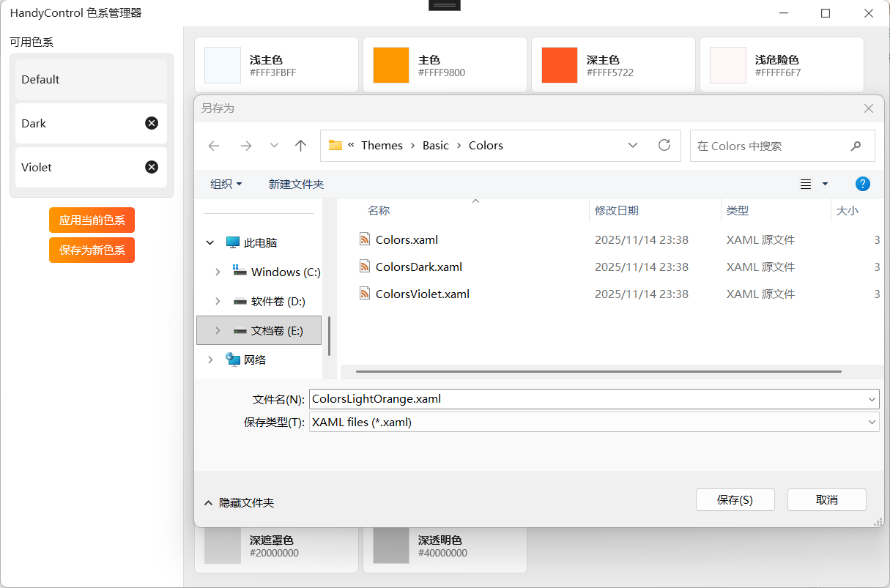
Task: Remove the Violet color scheme
Action: click(x=152, y=167)
